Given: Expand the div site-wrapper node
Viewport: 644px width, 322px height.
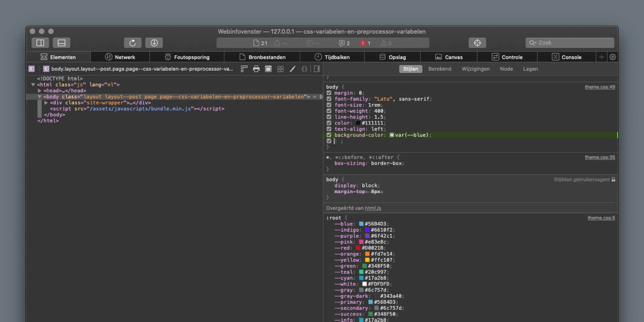Looking at the screenshot, I should tap(46, 103).
